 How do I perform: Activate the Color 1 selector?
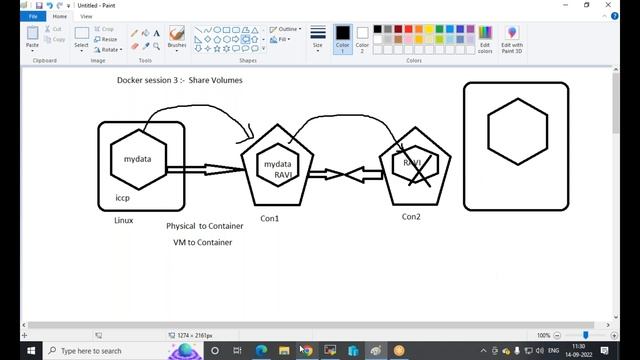342,40
